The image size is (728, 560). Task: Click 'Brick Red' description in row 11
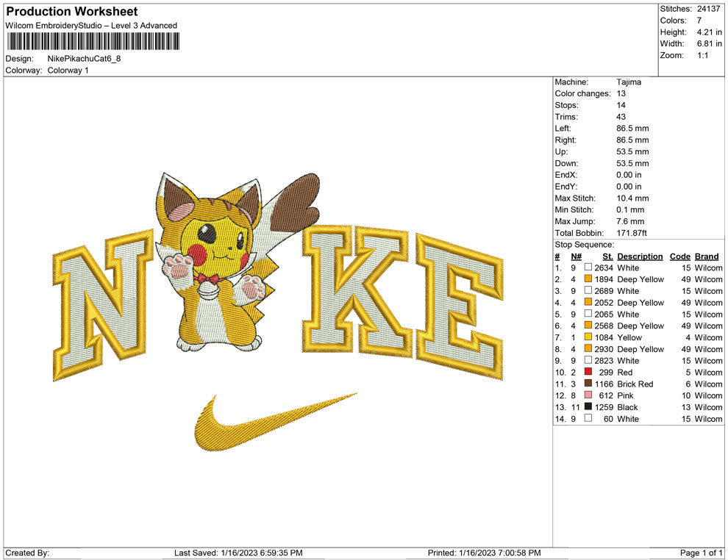[x=635, y=384]
